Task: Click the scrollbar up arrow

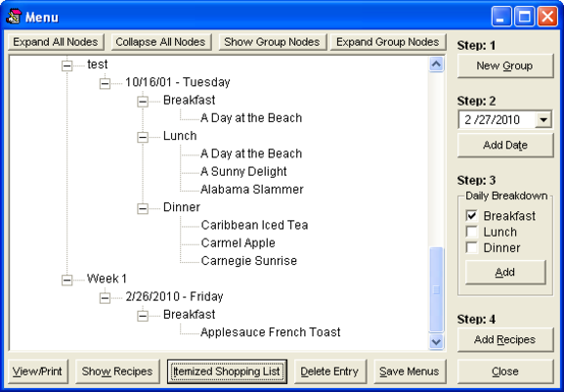Action: (x=436, y=65)
